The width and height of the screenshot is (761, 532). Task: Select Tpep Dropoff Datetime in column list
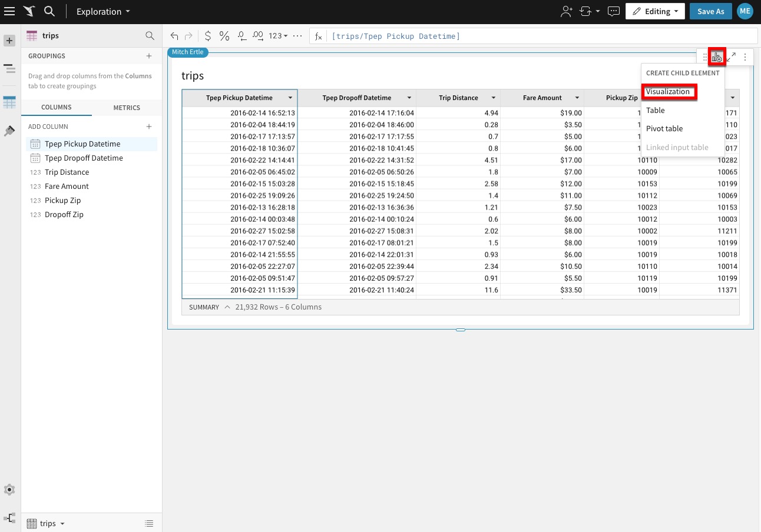(91, 158)
